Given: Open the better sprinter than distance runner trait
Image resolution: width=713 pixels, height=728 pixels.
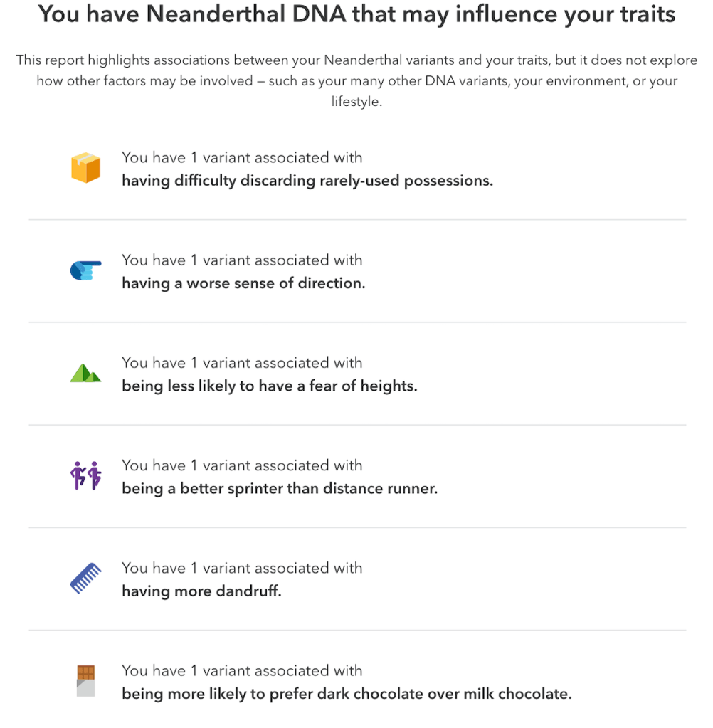Looking at the screenshot, I should [x=279, y=489].
